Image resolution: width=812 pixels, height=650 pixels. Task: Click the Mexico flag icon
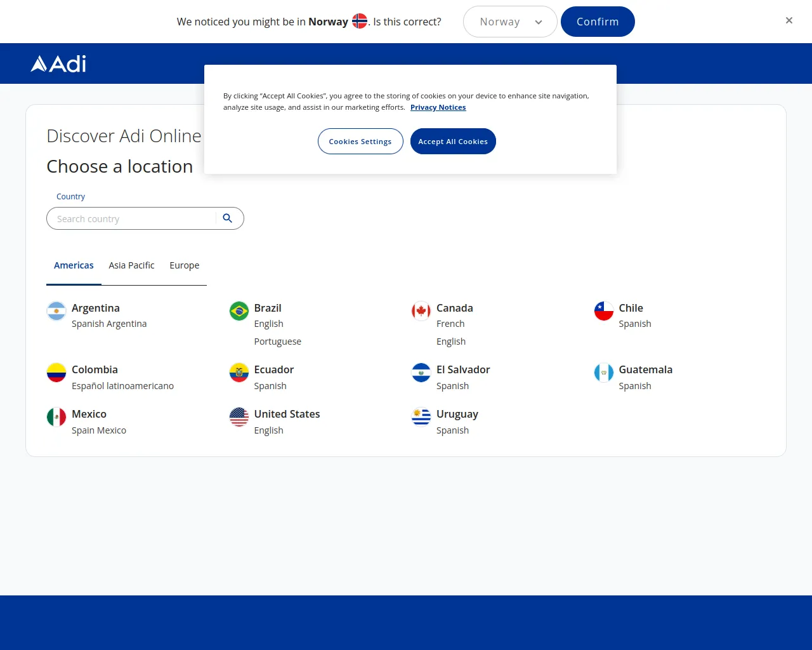56,417
